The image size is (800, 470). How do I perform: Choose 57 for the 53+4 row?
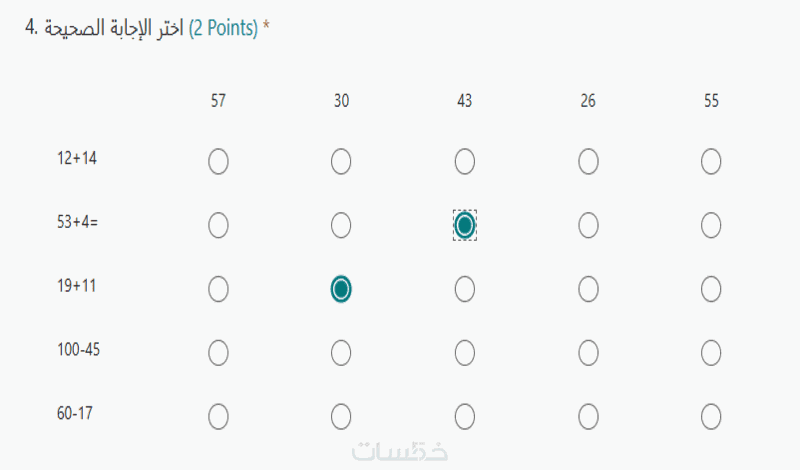click(x=218, y=226)
